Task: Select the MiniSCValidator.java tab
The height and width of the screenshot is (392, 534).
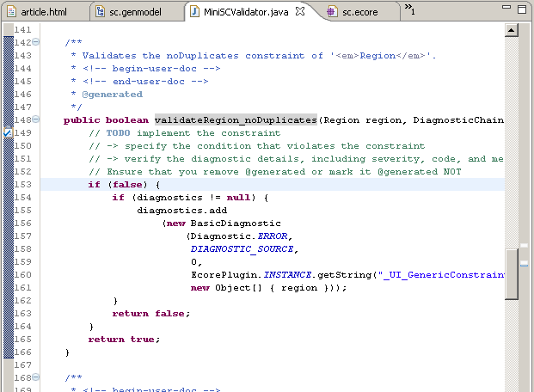Action: click(246, 12)
